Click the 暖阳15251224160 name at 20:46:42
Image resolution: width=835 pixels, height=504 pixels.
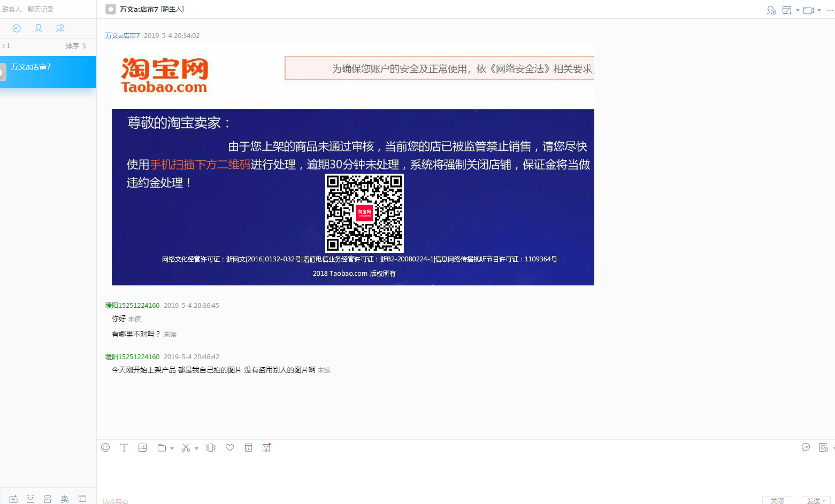pos(133,357)
